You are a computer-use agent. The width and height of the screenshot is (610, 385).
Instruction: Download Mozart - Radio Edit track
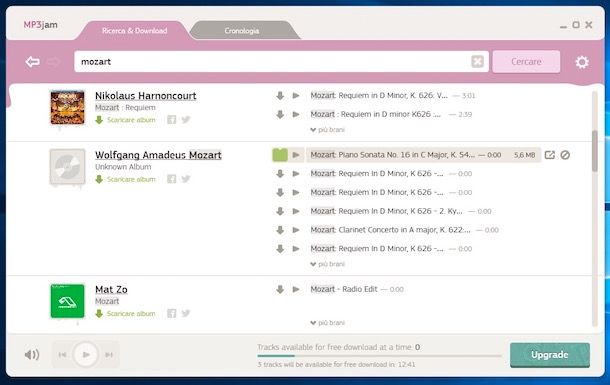(280, 289)
